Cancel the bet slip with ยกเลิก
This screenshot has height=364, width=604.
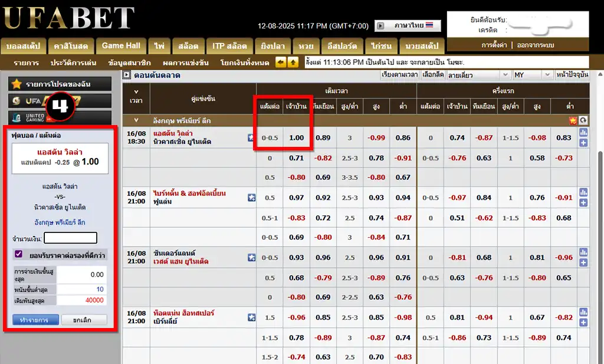coord(84,320)
